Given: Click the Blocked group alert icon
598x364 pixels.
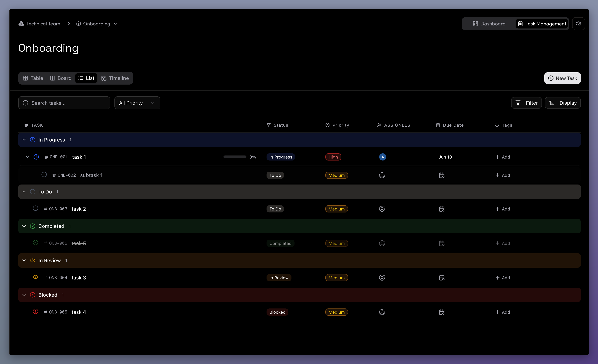Looking at the screenshot, I should [32, 295].
